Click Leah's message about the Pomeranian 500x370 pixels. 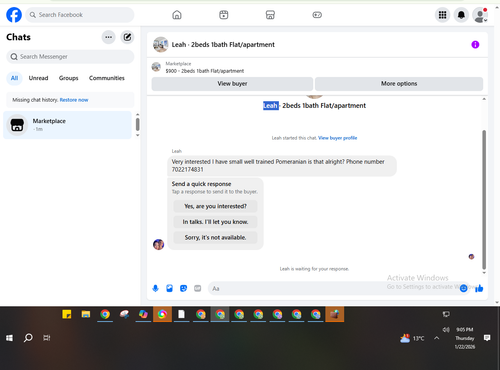282,166
